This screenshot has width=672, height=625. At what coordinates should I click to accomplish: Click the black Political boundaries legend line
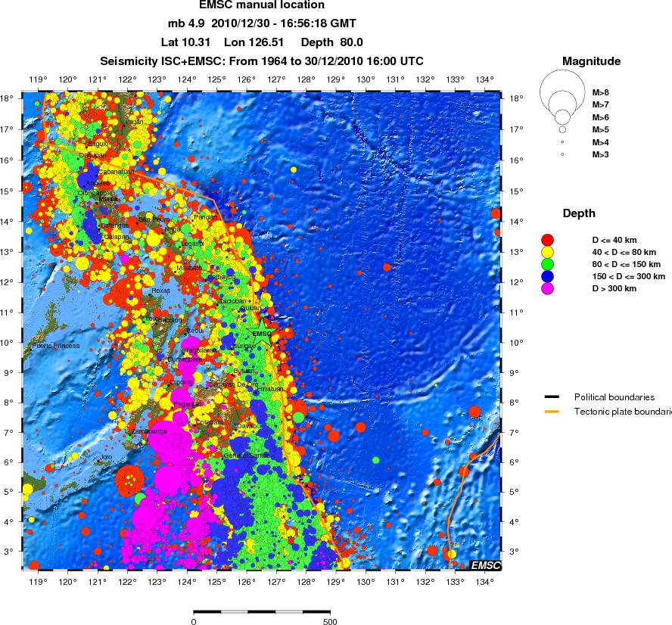coord(552,397)
